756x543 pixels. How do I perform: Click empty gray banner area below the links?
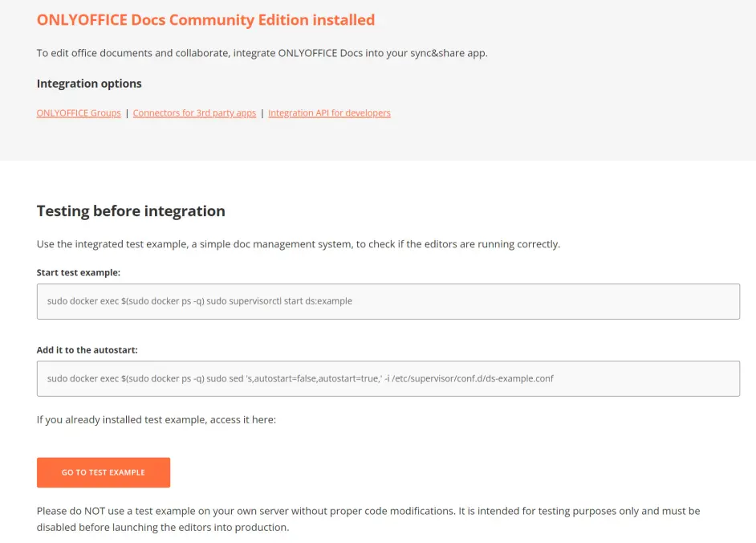tap(378, 141)
